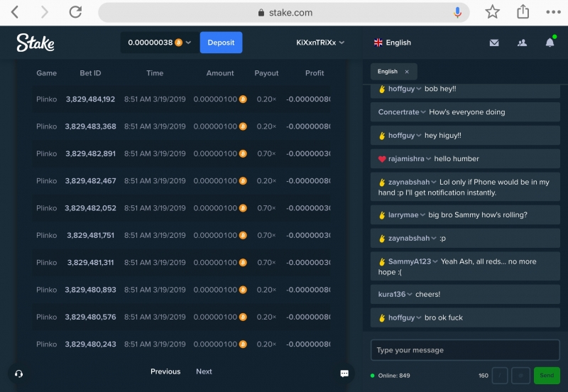Click SammyA123's flame badge icon

coord(382,261)
